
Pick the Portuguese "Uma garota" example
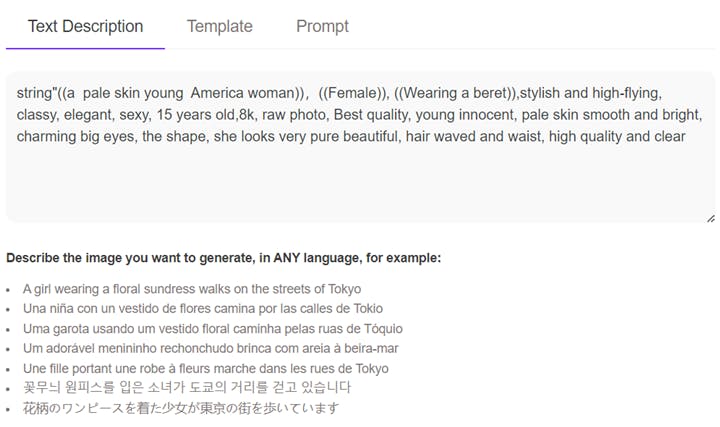(x=213, y=328)
